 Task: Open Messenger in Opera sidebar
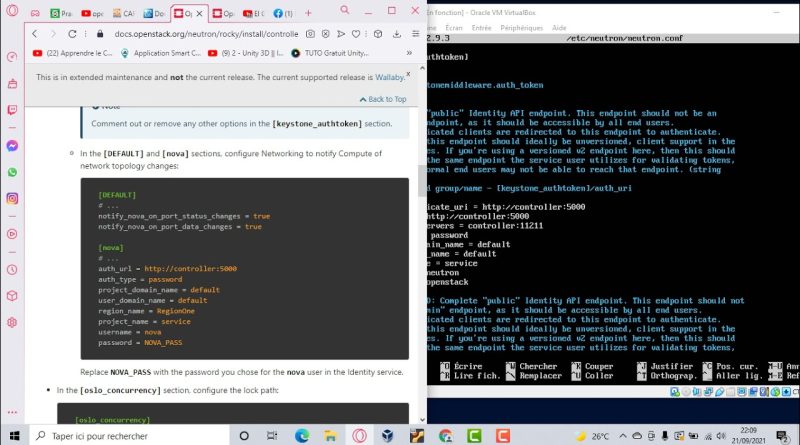12,146
